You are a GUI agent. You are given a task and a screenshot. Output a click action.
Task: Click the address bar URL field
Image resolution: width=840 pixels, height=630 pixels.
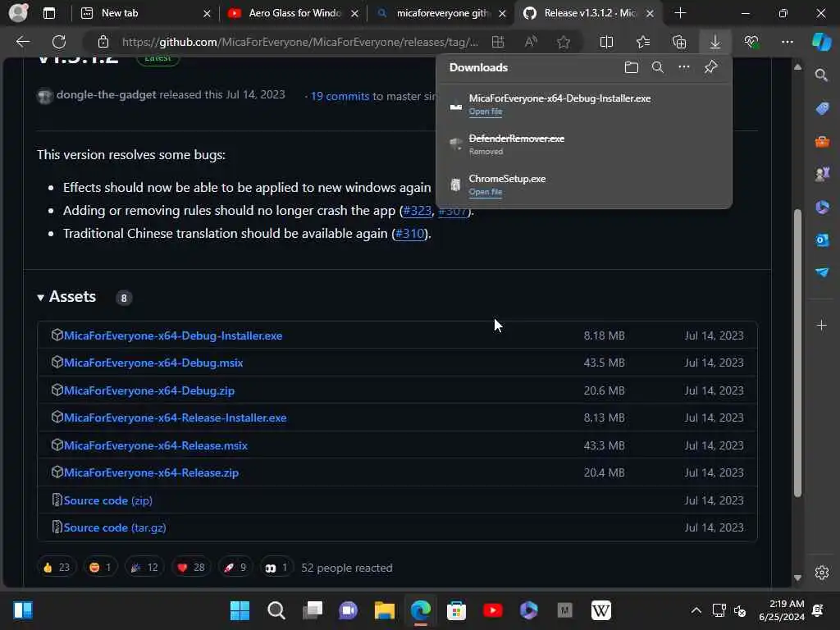pyautogui.click(x=300, y=42)
